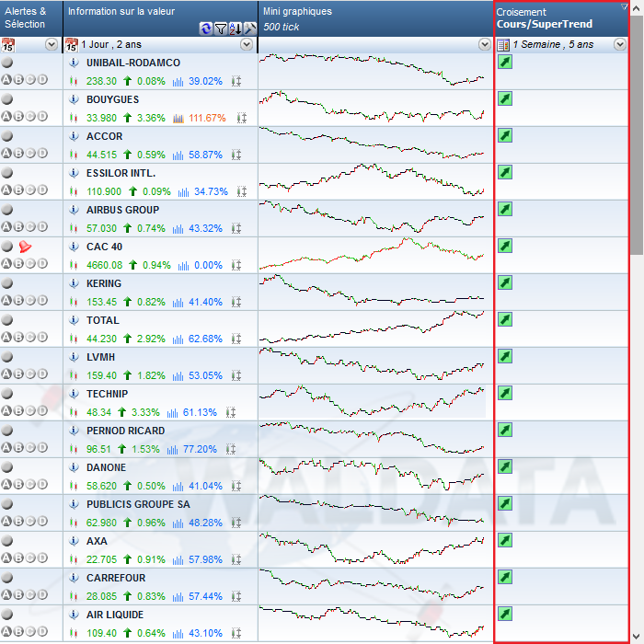Click the TECHNIP change value 3.33%
644x644 pixels.
(x=145, y=412)
